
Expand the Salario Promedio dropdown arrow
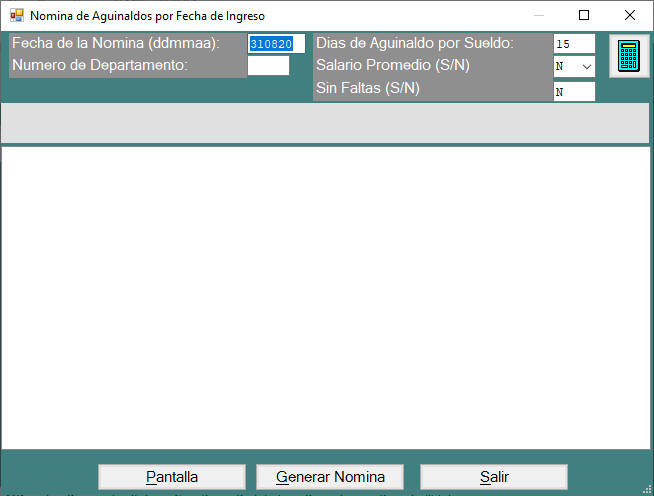[586, 67]
